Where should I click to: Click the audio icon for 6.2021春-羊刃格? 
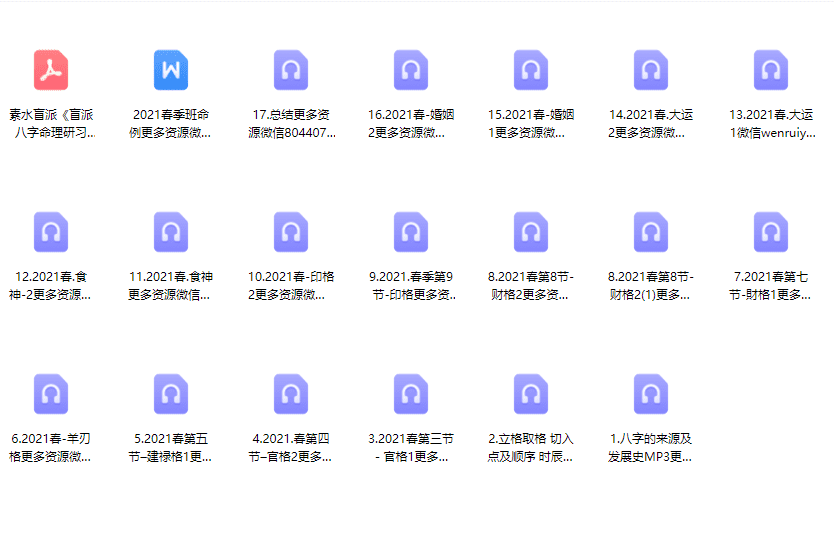pos(51,395)
